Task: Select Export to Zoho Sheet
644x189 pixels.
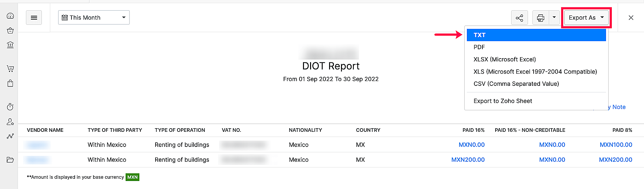Action: pyautogui.click(x=503, y=101)
